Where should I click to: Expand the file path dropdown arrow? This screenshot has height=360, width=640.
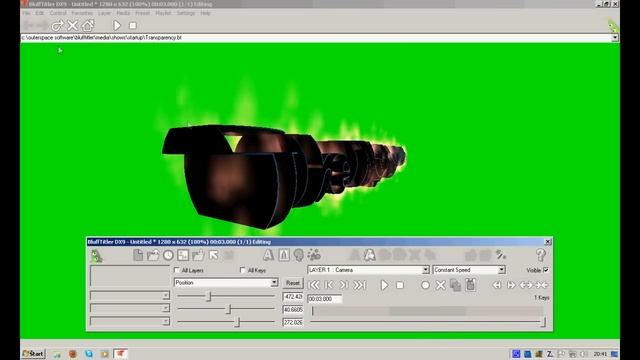(x=615, y=38)
